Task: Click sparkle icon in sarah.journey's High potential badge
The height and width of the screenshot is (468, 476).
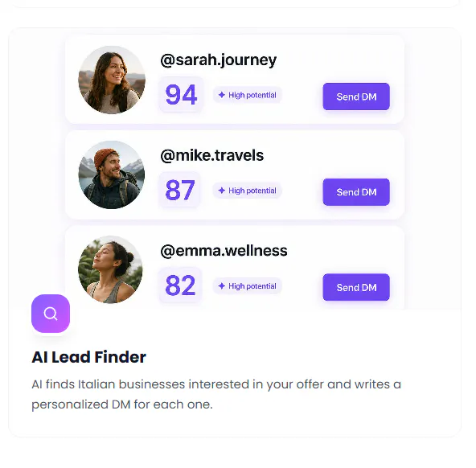Action: (x=222, y=95)
